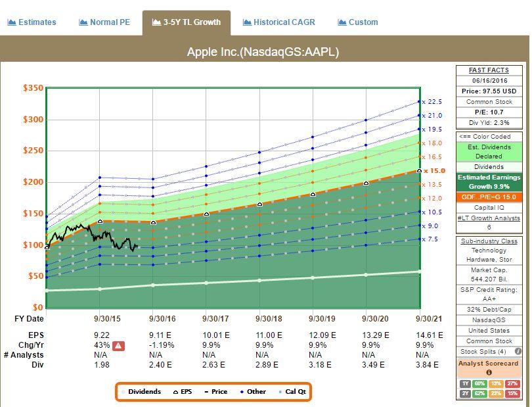Click the x 15.0 P/E line label
Image resolution: width=532 pixels, height=407 pixels.
[x=434, y=171]
